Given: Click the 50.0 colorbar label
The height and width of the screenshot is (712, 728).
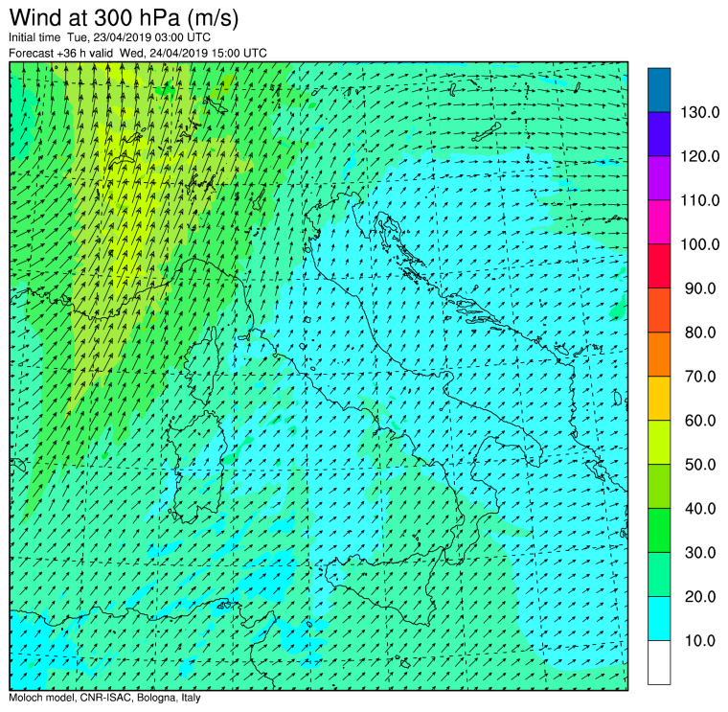Looking at the screenshot, I should pyautogui.click(x=700, y=465).
